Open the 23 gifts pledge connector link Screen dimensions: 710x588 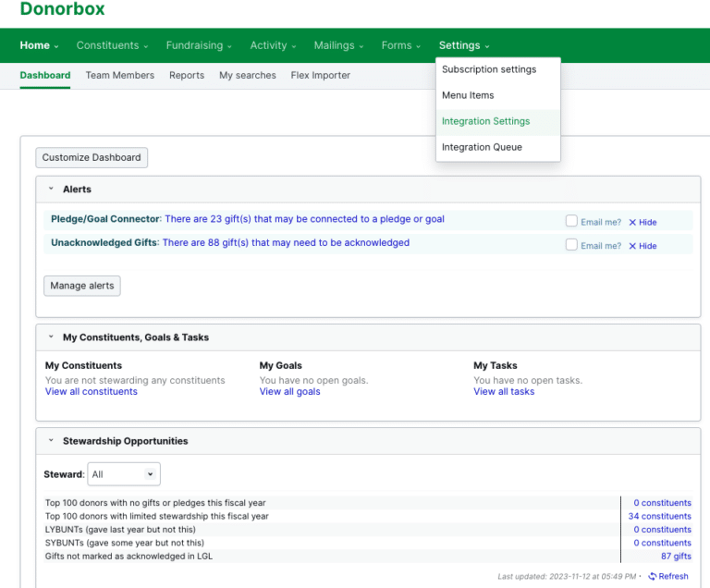pos(304,219)
